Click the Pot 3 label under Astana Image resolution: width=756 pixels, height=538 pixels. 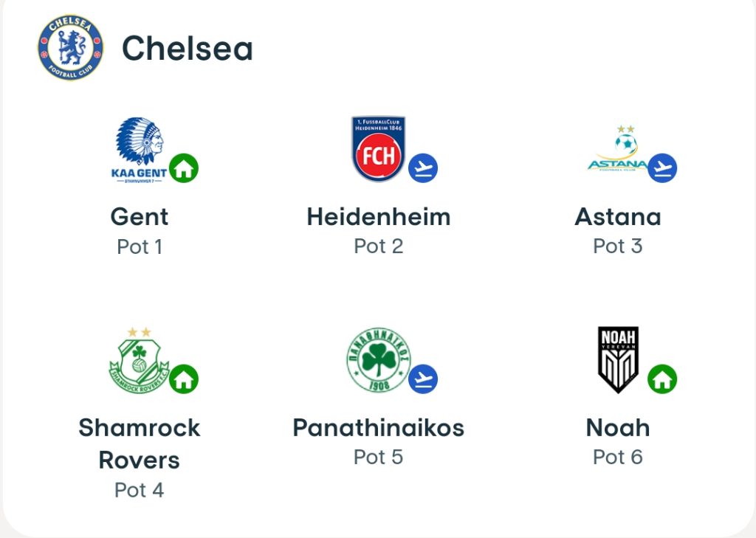pyautogui.click(x=618, y=246)
